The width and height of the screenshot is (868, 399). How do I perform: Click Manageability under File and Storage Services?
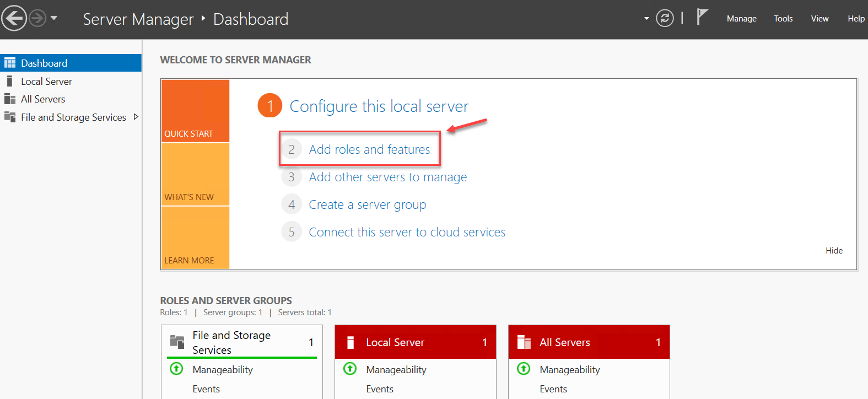pos(223,370)
